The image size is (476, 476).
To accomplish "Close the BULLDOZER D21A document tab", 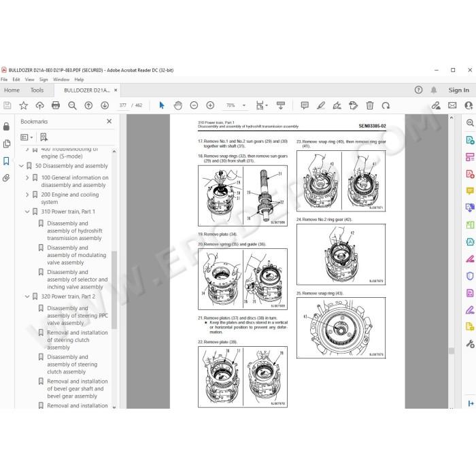I will 116,90.
